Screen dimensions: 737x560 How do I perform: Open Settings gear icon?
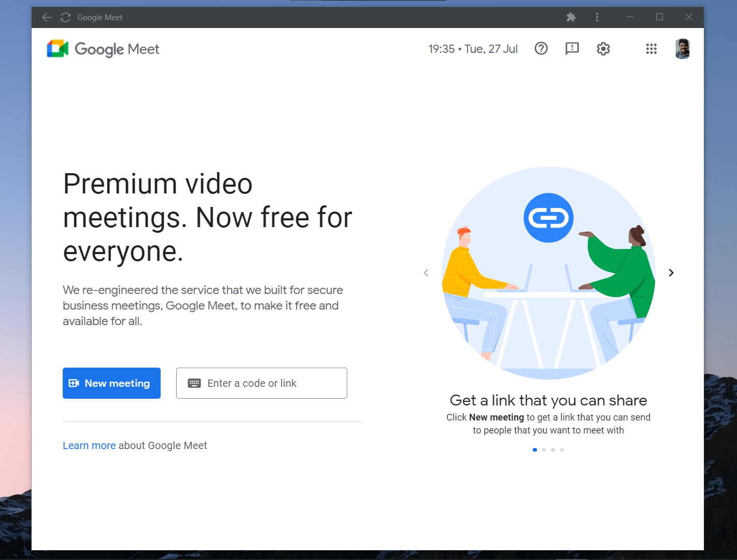pyautogui.click(x=603, y=49)
